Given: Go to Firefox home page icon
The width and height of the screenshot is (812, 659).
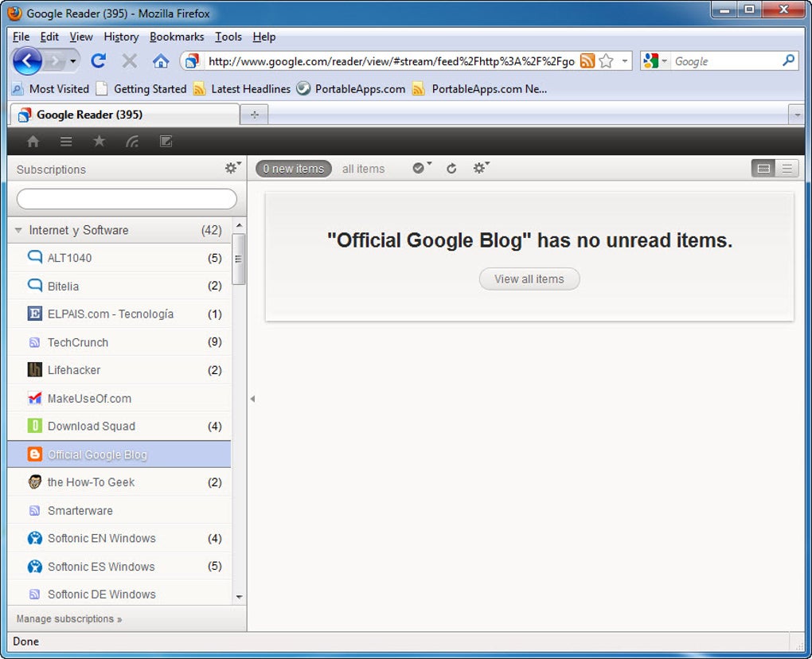Looking at the screenshot, I should pyautogui.click(x=161, y=61).
